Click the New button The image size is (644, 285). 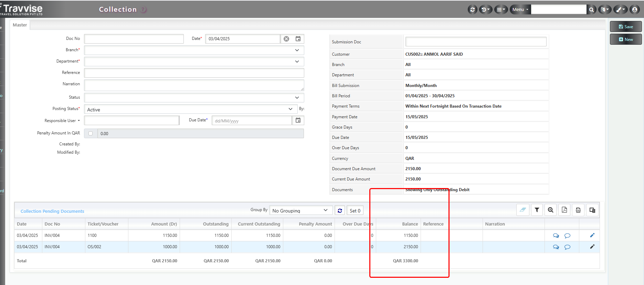click(x=626, y=39)
